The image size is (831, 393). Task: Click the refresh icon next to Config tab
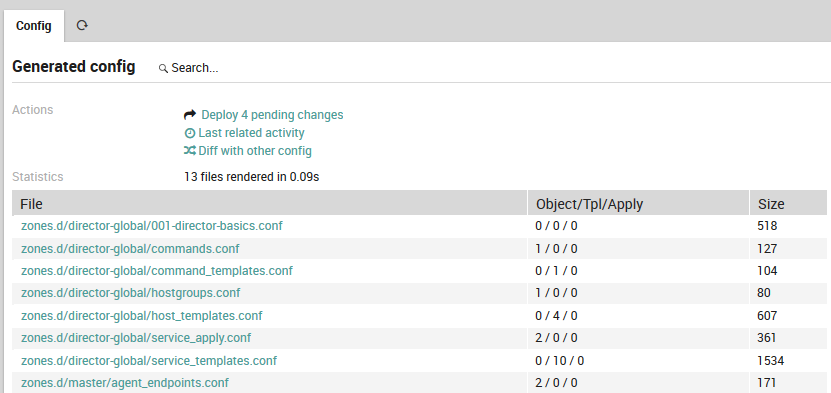82,25
